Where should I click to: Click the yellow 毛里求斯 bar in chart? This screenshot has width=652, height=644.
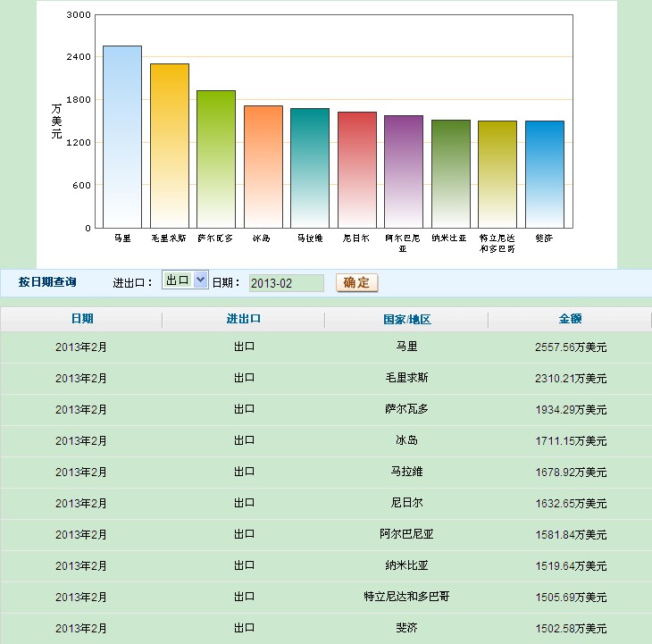tap(170, 146)
